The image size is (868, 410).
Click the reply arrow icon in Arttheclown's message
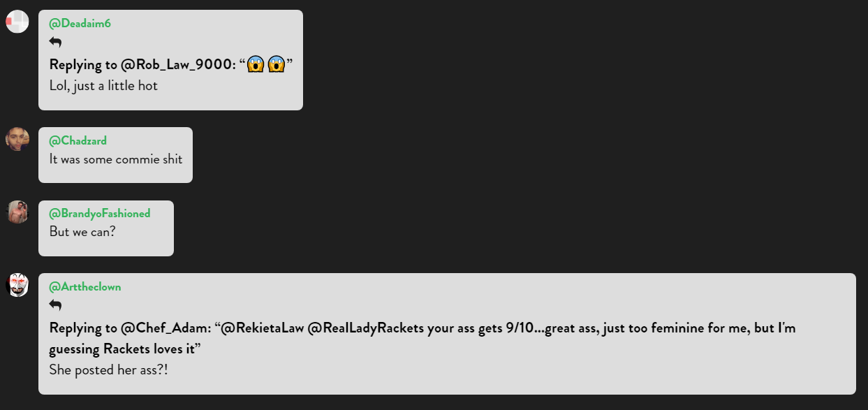click(55, 305)
